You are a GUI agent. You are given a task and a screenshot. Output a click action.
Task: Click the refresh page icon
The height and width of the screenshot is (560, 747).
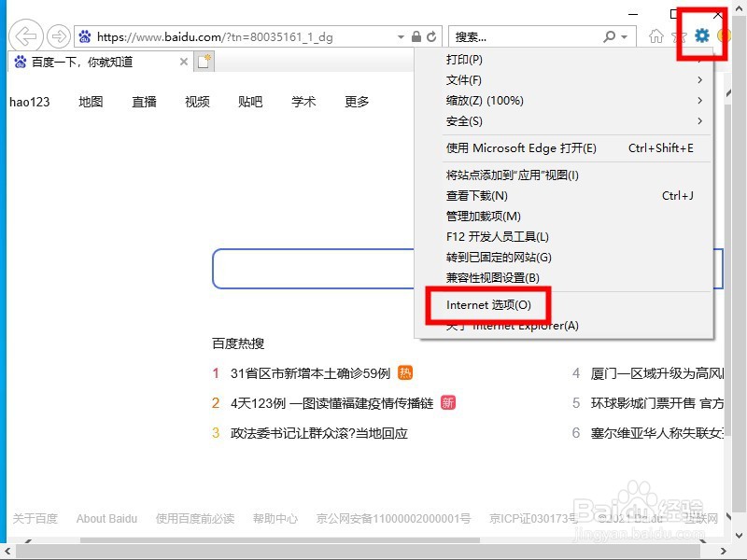point(431,36)
